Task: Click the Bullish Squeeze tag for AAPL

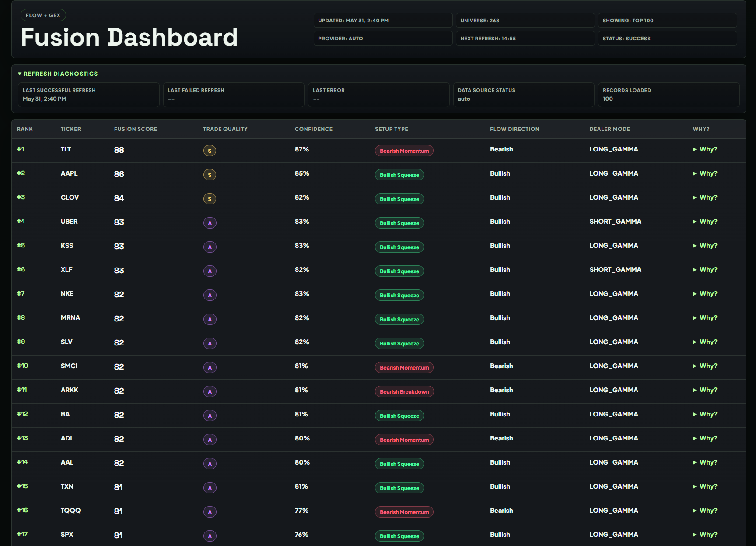Action: pos(399,175)
